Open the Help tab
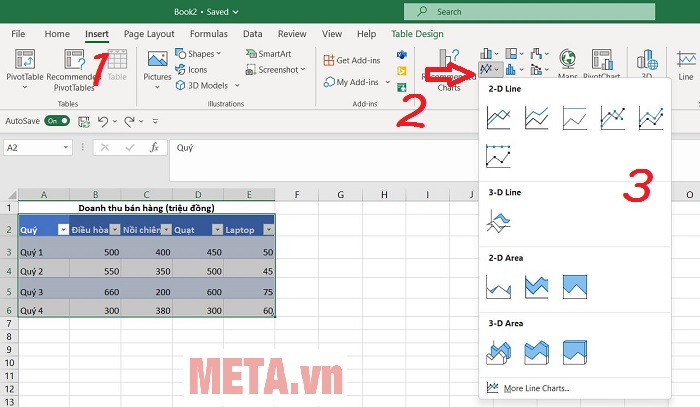 (x=367, y=34)
